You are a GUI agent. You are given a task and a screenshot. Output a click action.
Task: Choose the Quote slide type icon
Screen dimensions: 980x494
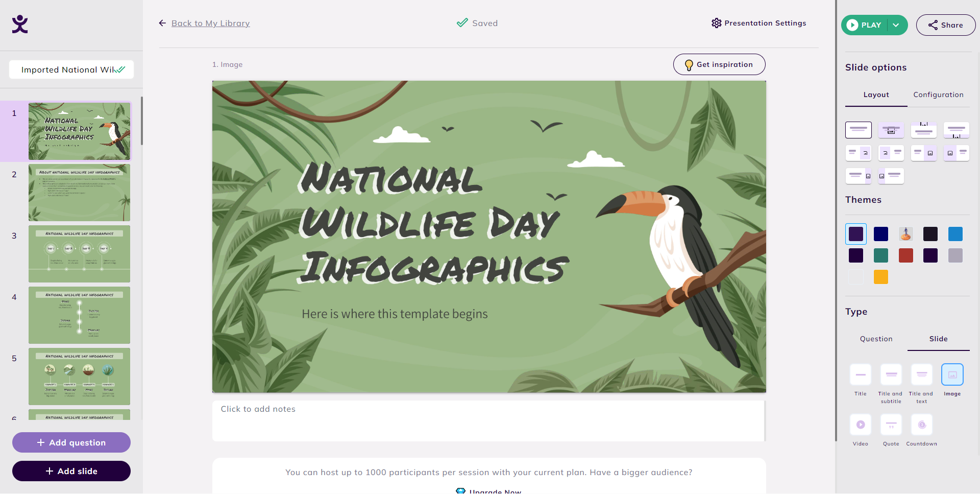pos(891,425)
